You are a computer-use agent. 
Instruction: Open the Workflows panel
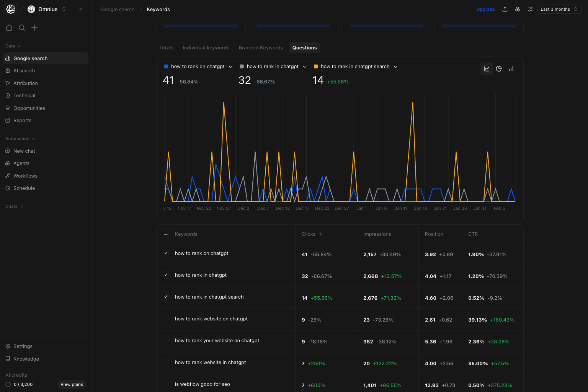(x=25, y=176)
